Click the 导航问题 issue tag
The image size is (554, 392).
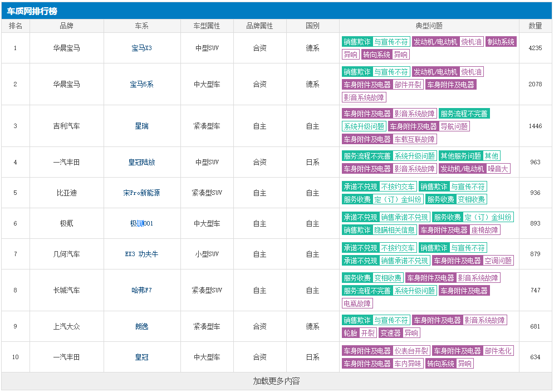454,126
